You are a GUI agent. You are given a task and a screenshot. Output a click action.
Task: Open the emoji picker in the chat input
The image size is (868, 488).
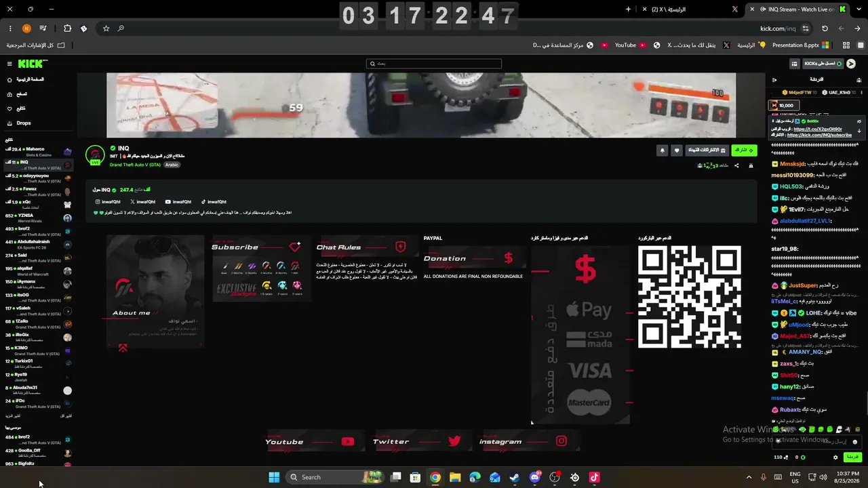click(854, 442)
